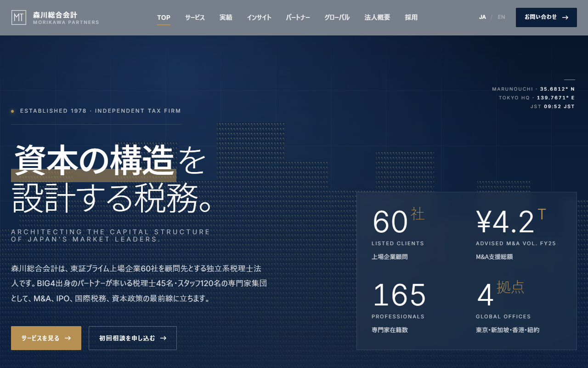Open the サービス menu
The width and height of the screenshot is (588, 368).
point(195,17)
